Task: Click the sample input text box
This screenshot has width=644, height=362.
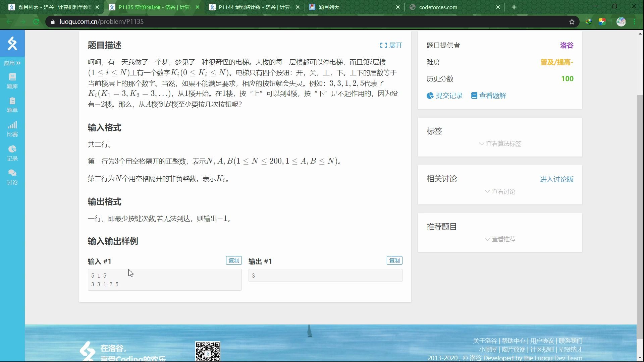Action: tap(165, 280)
